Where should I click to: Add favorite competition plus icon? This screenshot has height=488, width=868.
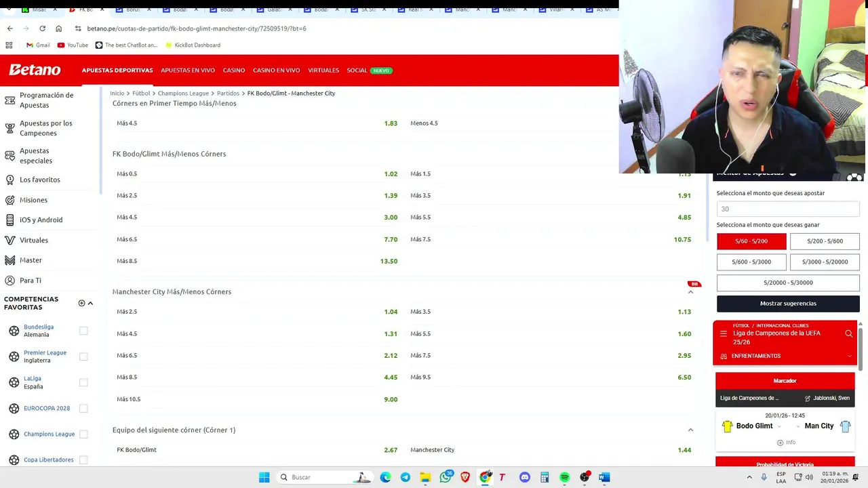coord(81,303)
